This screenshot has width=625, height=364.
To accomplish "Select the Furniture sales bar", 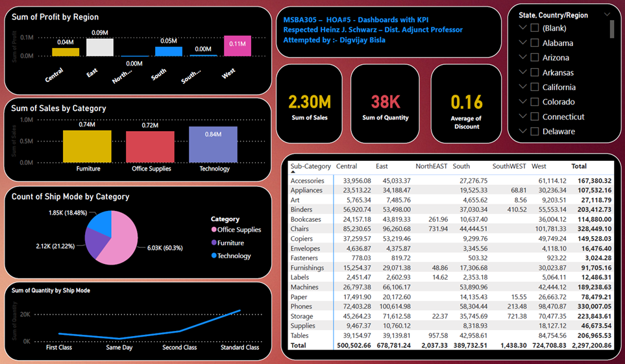I will click(x=88, y=147).
